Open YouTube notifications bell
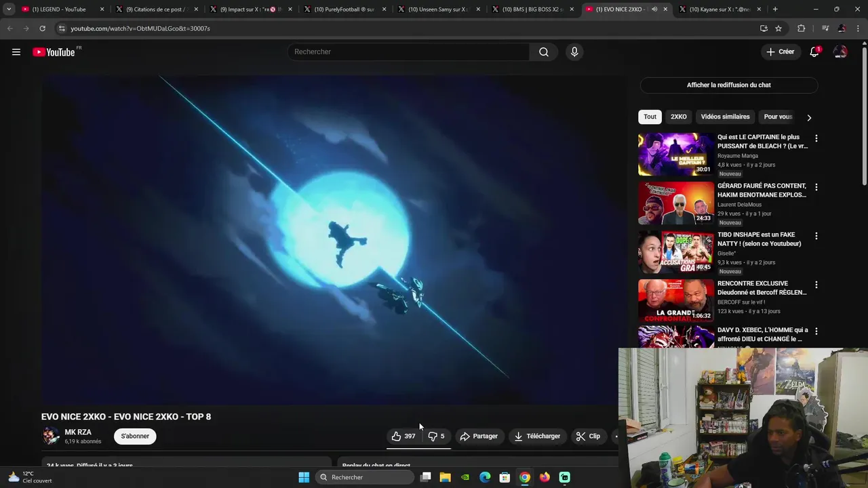The height and width of the screenshot is (488, 868). tap(814, 52)
